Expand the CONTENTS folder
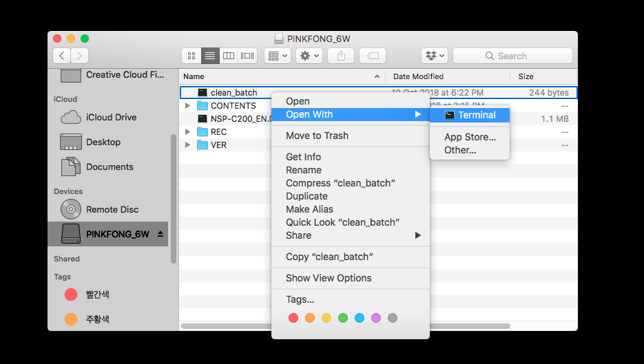The width and height of the screenshot is (644, 364). coord(188,106)
